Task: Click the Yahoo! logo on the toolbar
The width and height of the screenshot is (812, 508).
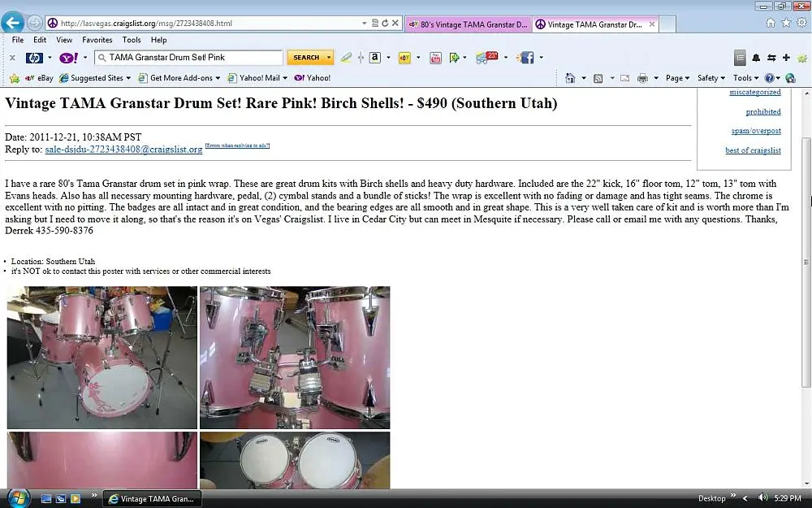Action: point(68,58)
